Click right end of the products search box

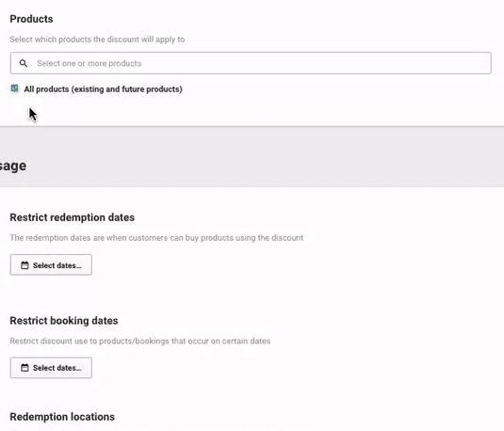pyautogui.click(x=479, y=63)
